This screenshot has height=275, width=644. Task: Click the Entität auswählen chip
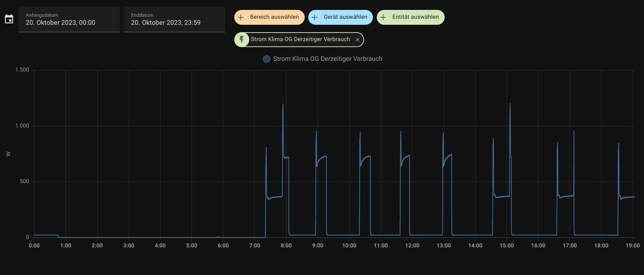pos(410,17)
